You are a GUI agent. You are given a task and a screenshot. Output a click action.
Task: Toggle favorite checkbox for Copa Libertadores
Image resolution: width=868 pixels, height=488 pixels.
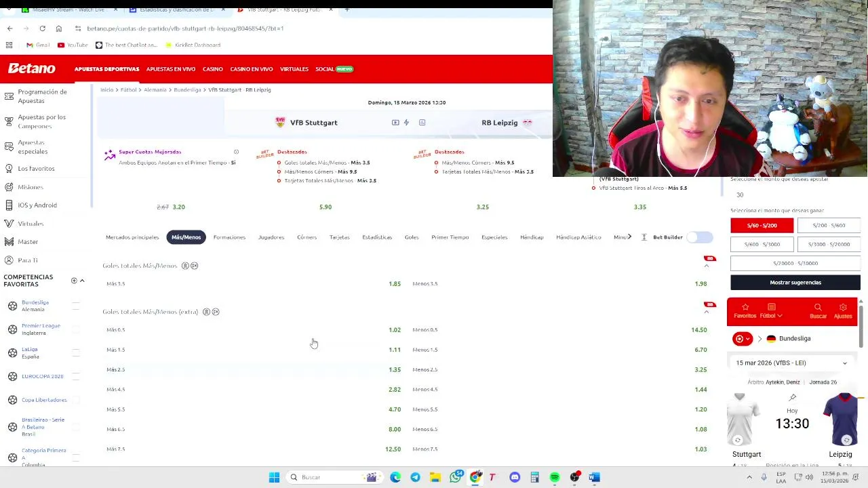[76, 400]
